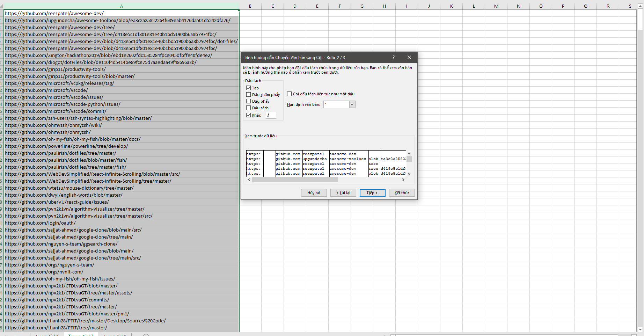Select column M header
This screenshot has width=644, height=336.
(x=496, y=6)
